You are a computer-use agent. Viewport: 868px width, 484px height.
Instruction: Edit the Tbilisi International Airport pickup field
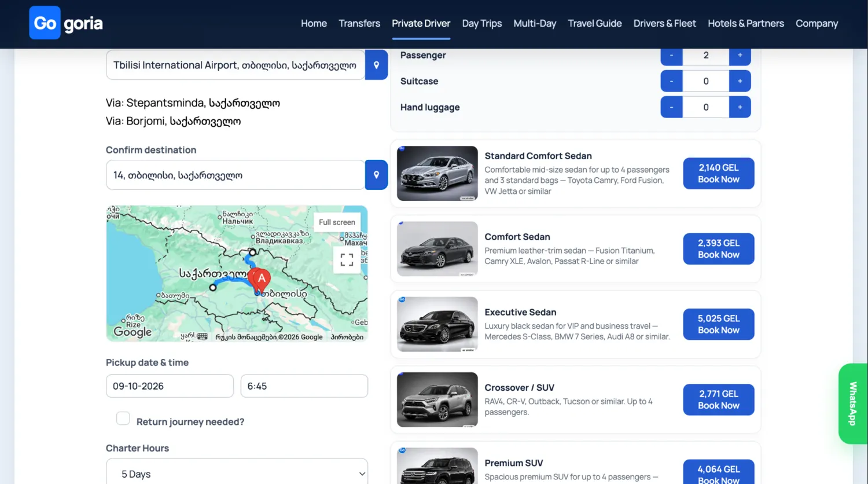(236, 65)
